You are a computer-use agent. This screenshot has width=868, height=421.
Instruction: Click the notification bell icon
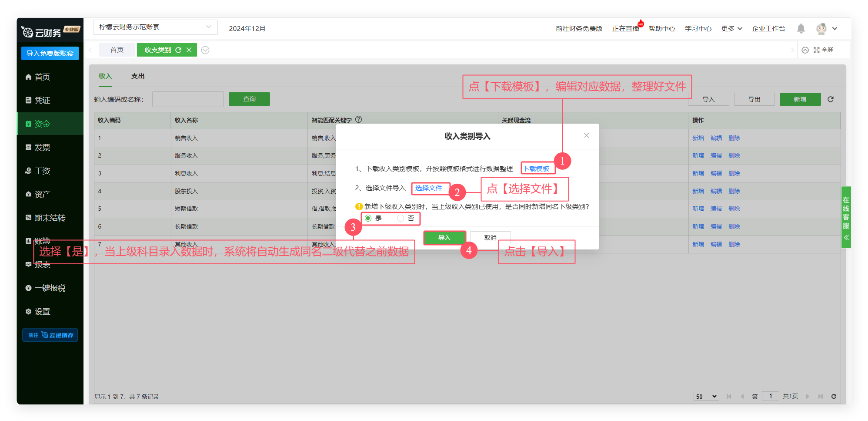coord(801,29)
